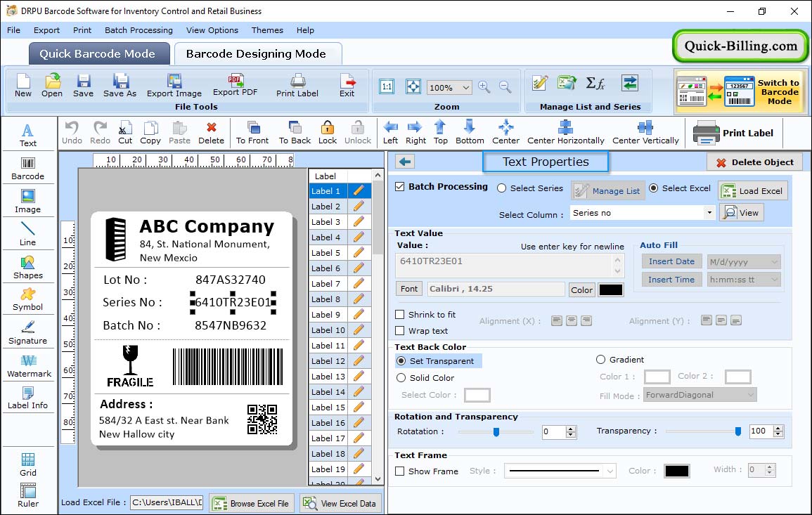This screenshot has height=515, width=812.
Task: Pick the Symbol tool
Action: coord(28,299)
